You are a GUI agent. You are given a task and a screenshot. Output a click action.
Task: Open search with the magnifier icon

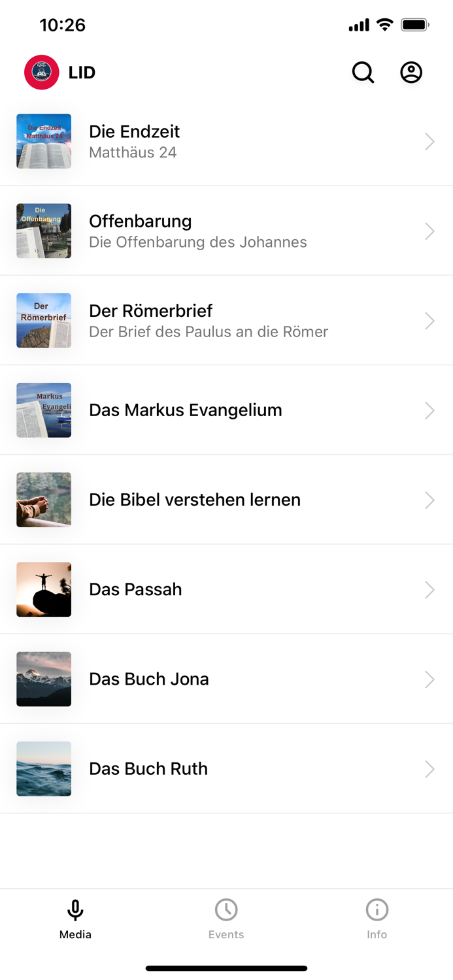click(x=363, y=73)
